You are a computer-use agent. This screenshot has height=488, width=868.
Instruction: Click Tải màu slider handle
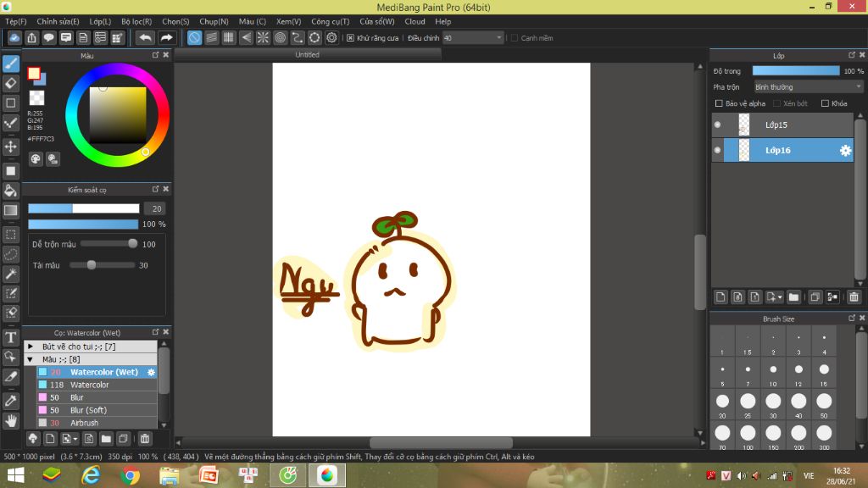click(92, 264)
